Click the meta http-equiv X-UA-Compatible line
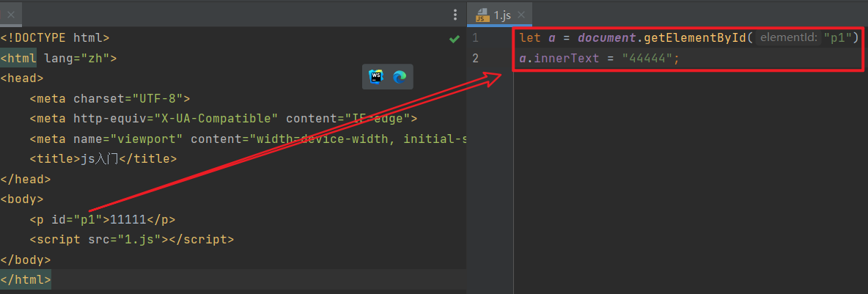868x294 pixels. click(223, 119)
